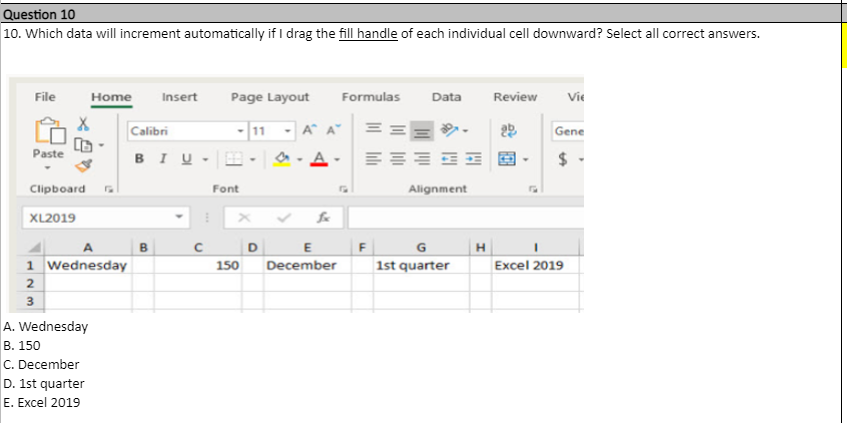The width and height of the screenshot is (847, 423).
Task: Click the Orientation text angle icon
Action: tap(448, 130)
